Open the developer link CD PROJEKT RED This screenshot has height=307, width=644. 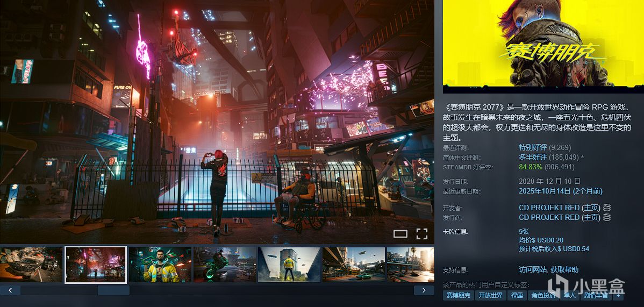549,208
